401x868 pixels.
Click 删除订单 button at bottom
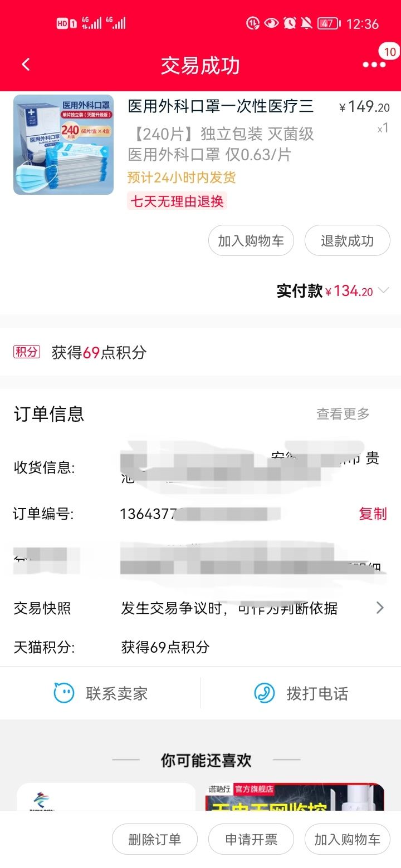point(155,839)
